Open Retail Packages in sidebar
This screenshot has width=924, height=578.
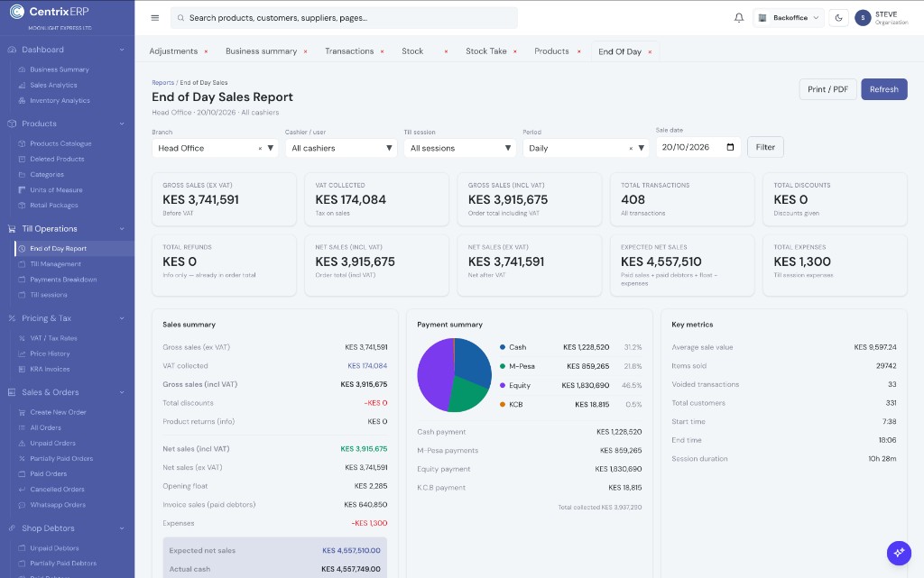point(54,206)
